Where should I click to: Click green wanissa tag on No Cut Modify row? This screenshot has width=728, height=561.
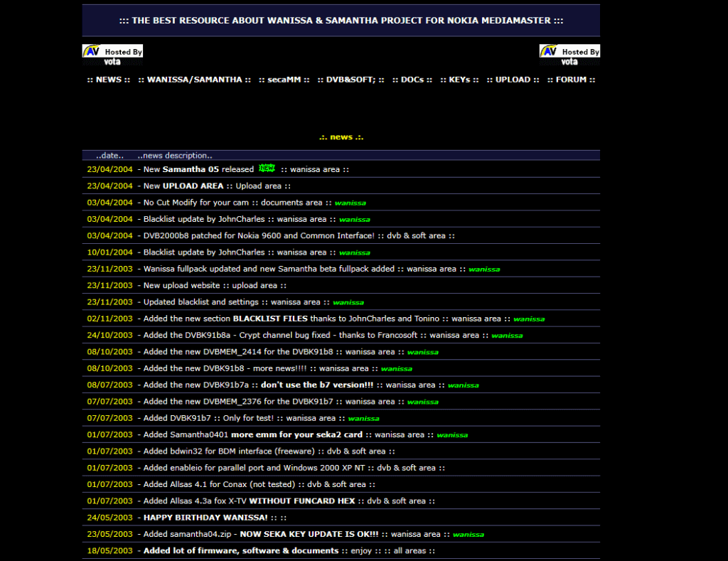350,203
